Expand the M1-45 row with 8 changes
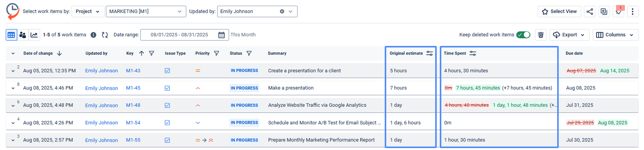 (x=13, y=88)
